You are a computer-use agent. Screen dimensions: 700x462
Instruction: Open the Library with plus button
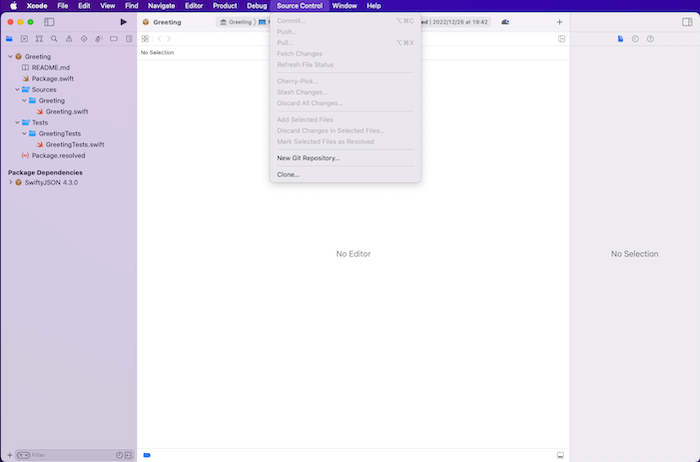tap(559, 22)
